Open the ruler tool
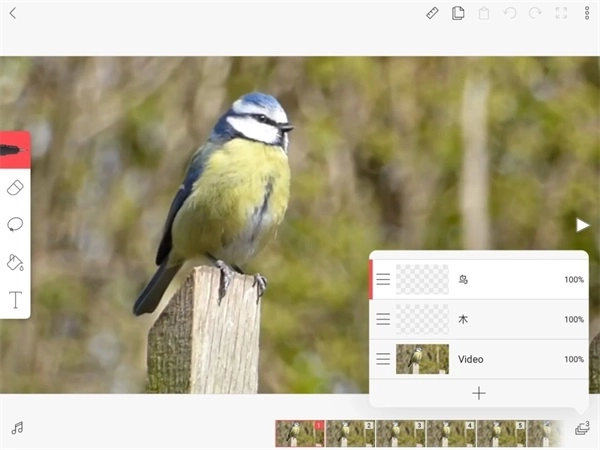Screen dimensions: 600x450 tap(432, 13)
